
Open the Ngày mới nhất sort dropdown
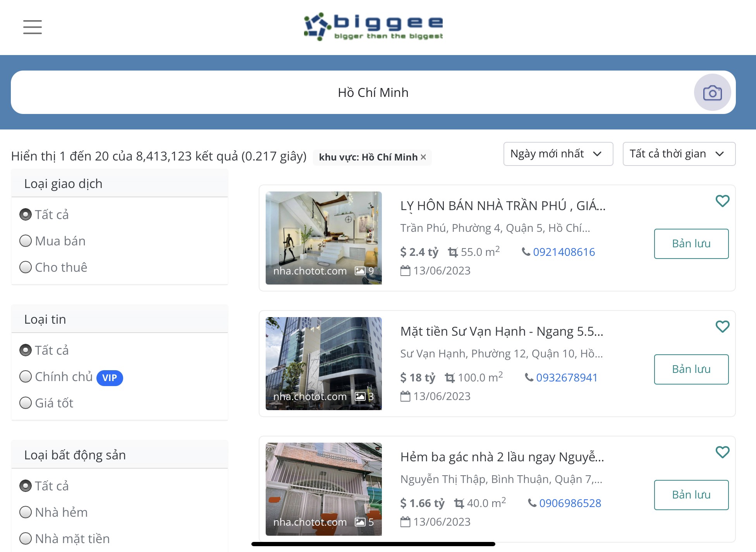558,154
